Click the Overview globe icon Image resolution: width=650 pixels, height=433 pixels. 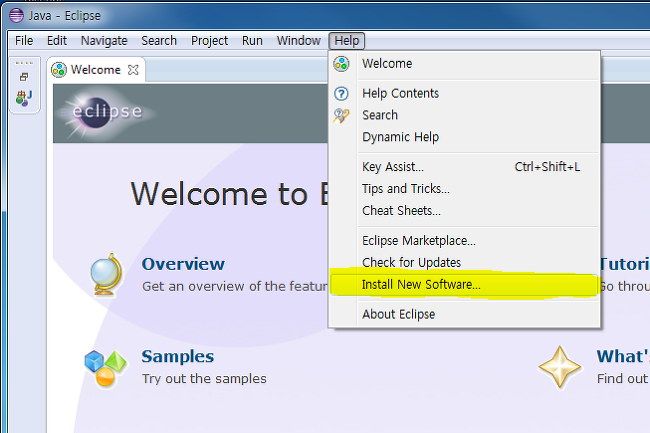click(x=106, y=275)
